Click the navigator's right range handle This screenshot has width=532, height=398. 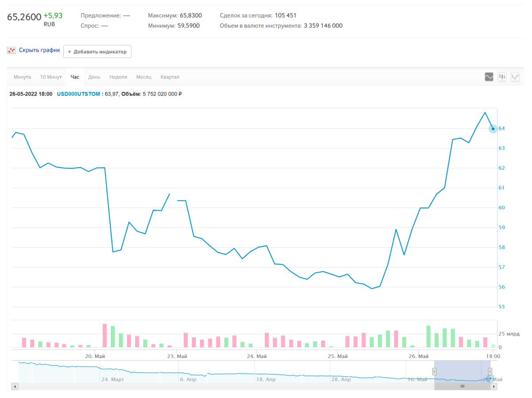coord(490,371)
